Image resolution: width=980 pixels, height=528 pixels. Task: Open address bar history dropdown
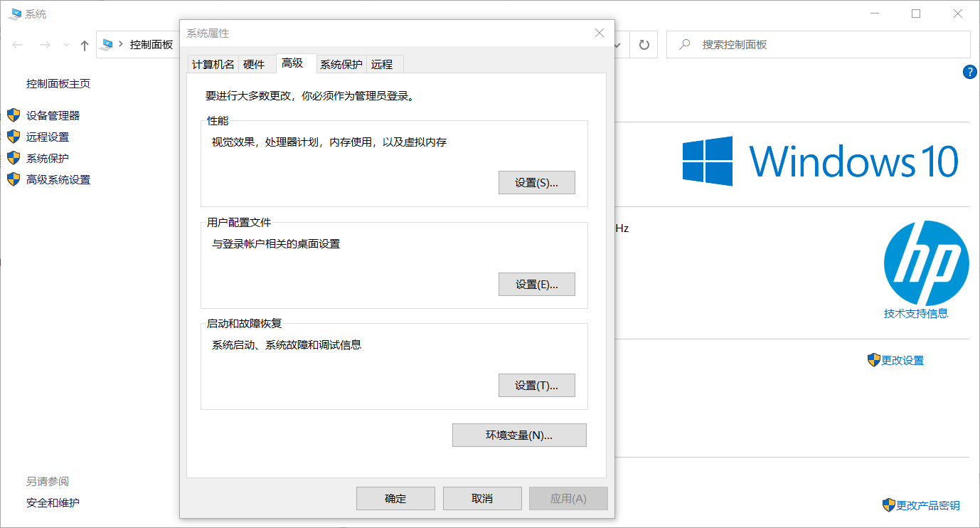[618, 45]
